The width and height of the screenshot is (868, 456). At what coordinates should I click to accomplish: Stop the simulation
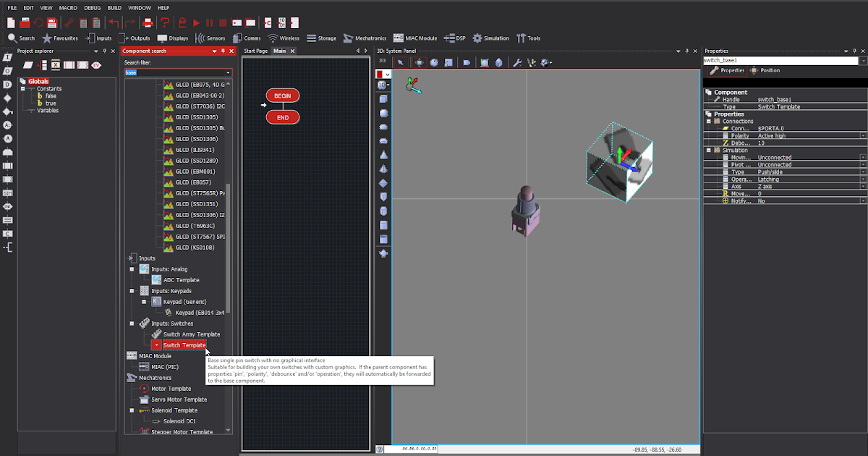click(x=223, y=23)
